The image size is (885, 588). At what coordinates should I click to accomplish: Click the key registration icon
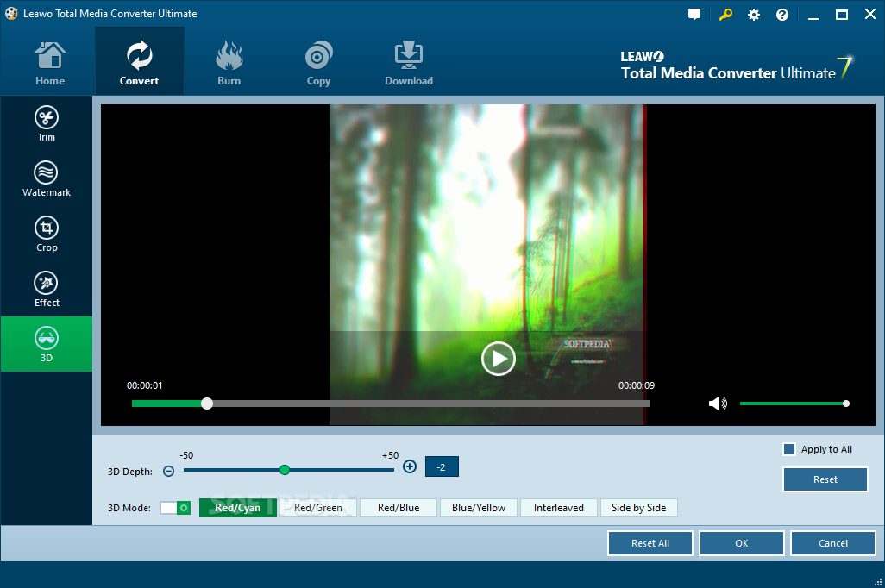pos(725,15)
